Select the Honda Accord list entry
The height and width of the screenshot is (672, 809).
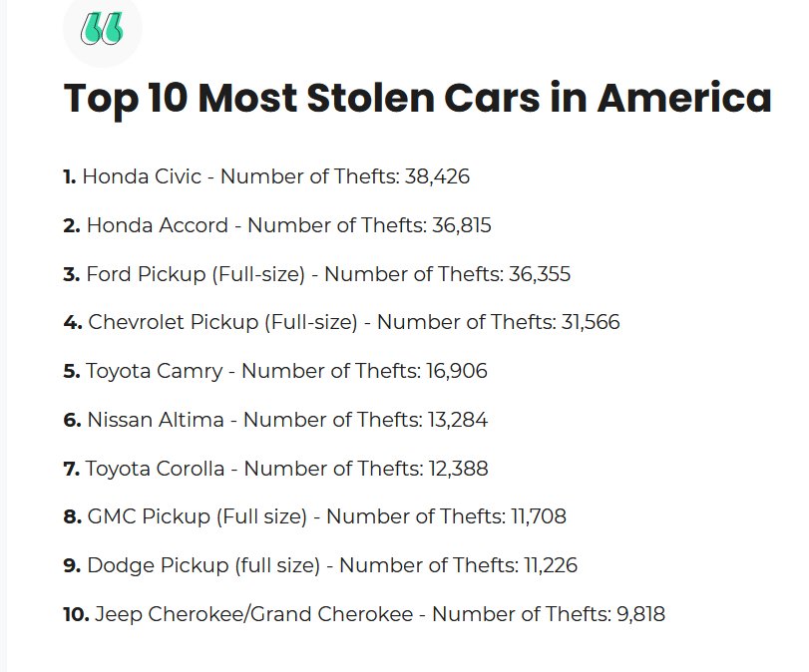point(277,225)
